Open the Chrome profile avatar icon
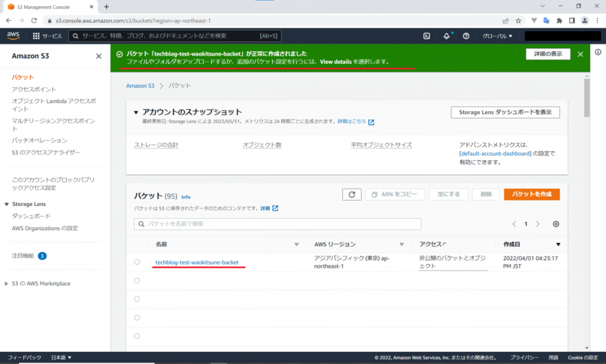 pyautogui.click(x=585, y=21)
